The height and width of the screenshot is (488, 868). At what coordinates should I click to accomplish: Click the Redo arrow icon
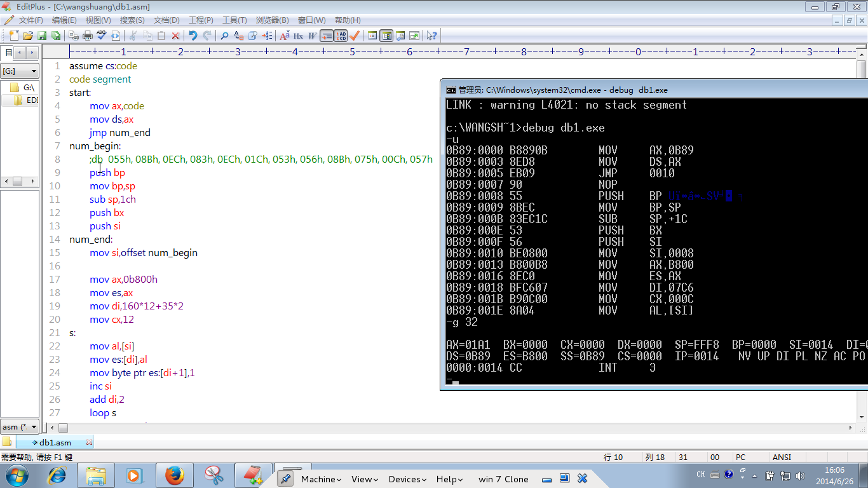tap(207, 36)
